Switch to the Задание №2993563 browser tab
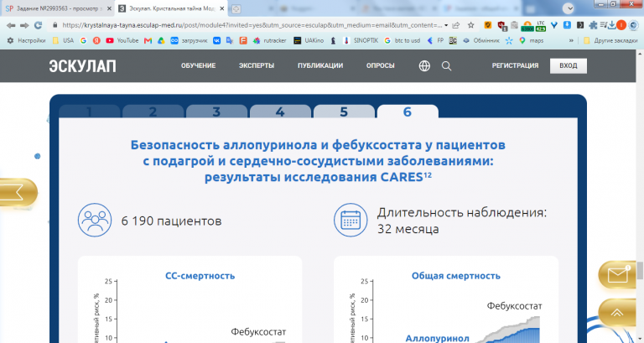Screen dimensions: 644x343 pyautogui.click(x=57, y=8)
